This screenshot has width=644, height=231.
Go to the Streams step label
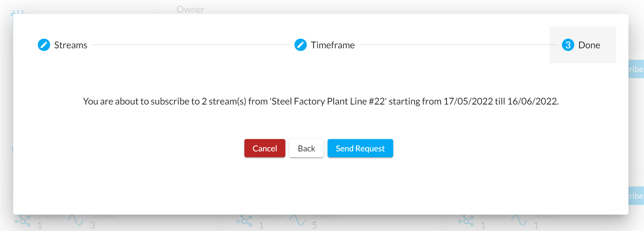71,45
